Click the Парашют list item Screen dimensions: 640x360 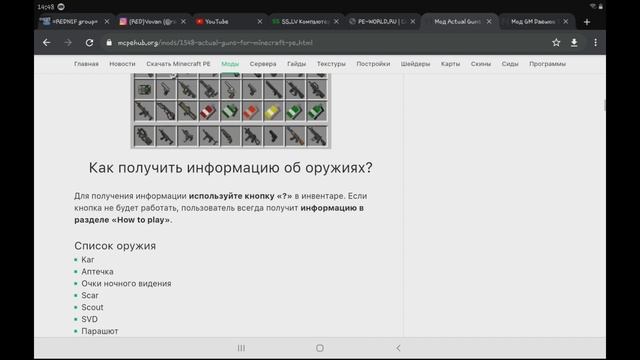pos(100,331)
